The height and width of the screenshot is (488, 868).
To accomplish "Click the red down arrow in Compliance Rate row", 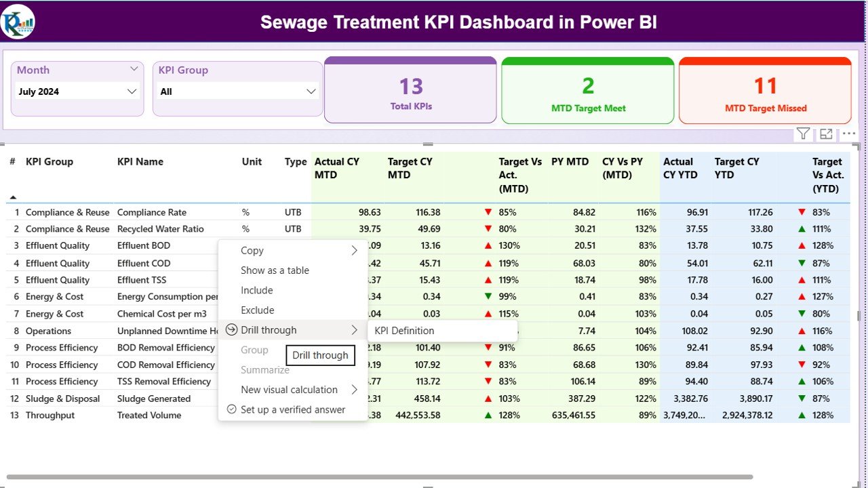I will [488, 212].
